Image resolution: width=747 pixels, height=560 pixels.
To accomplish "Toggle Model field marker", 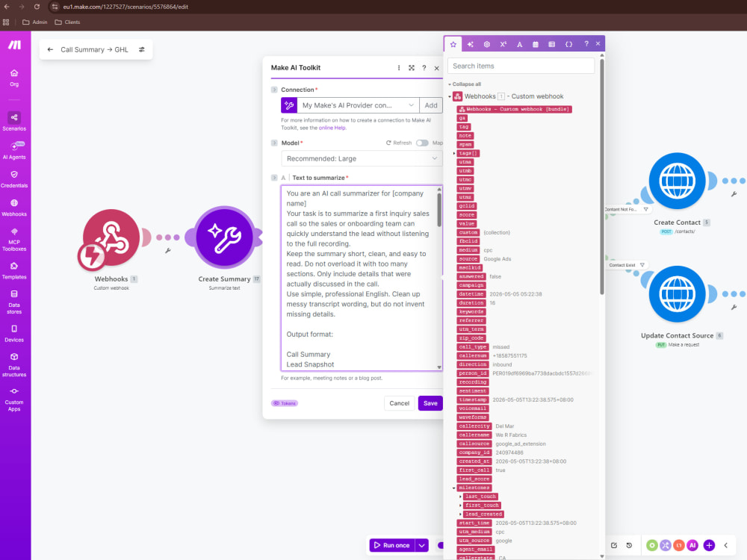I will 274,143.
